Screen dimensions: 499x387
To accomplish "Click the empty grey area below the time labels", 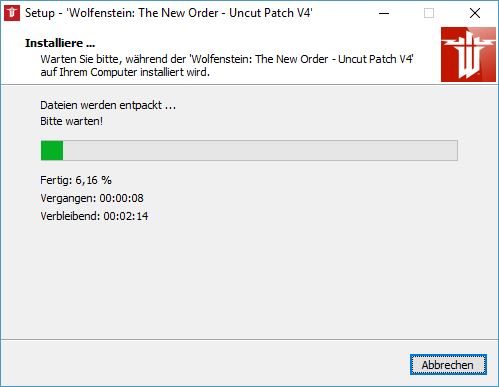I will pyautogui.click(x=249, y=280).
